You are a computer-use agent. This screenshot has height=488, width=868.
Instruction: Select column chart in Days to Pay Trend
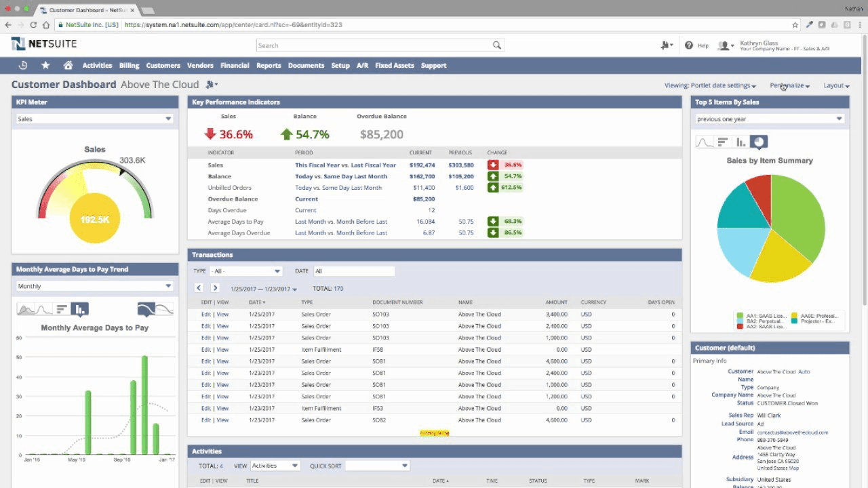point(79,310)
